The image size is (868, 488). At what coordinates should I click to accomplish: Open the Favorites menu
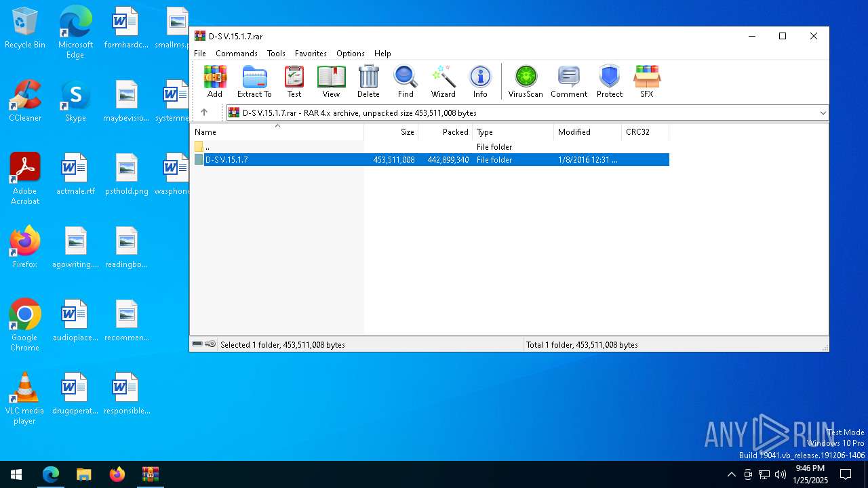[x=311, y=54]
